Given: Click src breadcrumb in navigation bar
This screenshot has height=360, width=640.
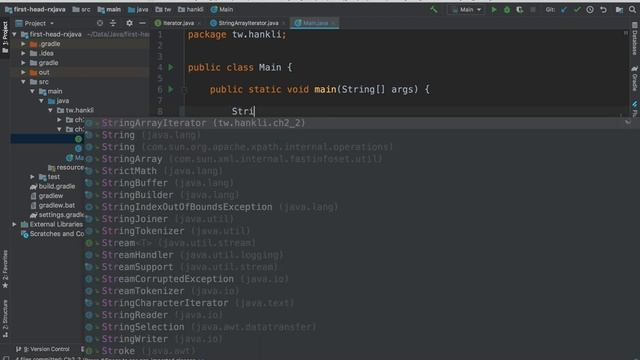Looking at the screenshot, I should pyautogui.click(x=82, y=9).
